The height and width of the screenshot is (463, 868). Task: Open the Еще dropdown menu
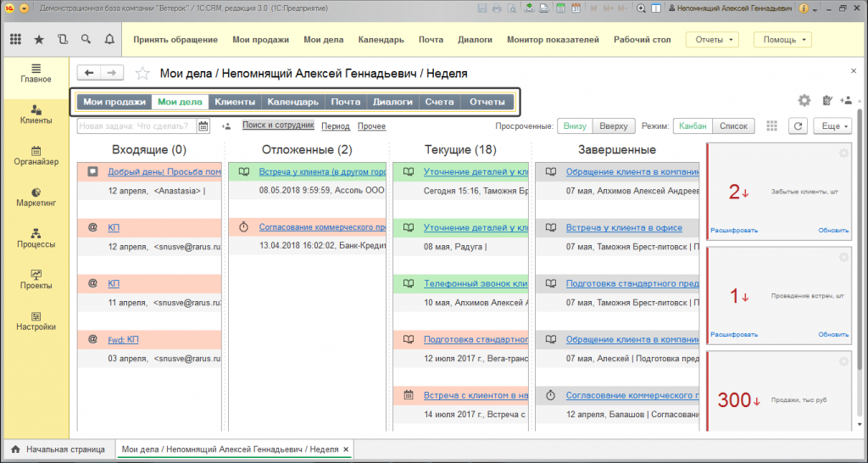point(832,126)
